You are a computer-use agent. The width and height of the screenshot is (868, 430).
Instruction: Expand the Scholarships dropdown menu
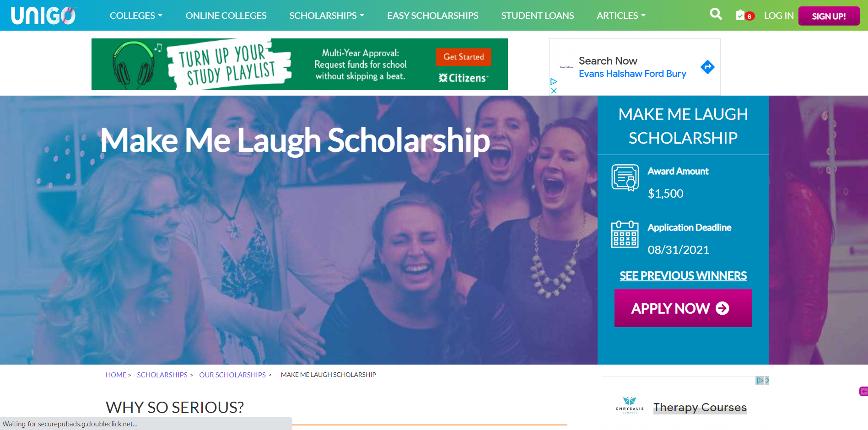327,16
